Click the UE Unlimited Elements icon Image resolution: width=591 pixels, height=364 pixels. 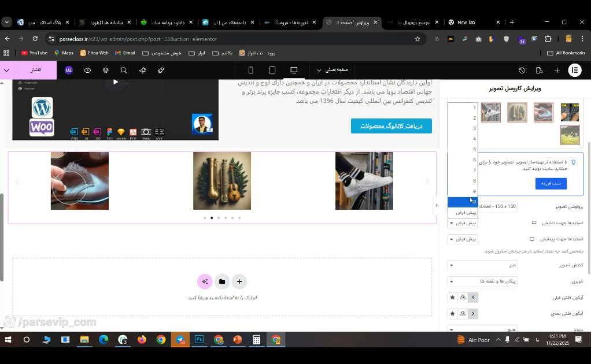(69, 70)
